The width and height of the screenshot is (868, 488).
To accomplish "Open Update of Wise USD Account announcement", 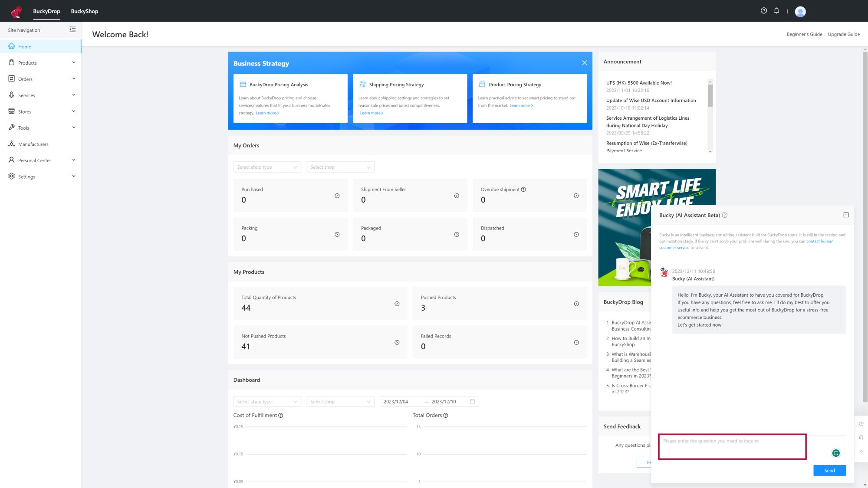I will coord(651,101).
